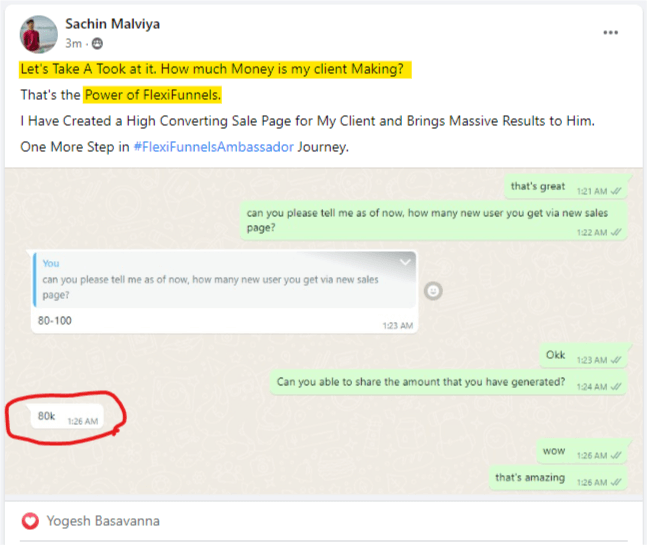Select the "80-100" reply text
Screen dimensions: 647x545
click(x=55, y=320)
